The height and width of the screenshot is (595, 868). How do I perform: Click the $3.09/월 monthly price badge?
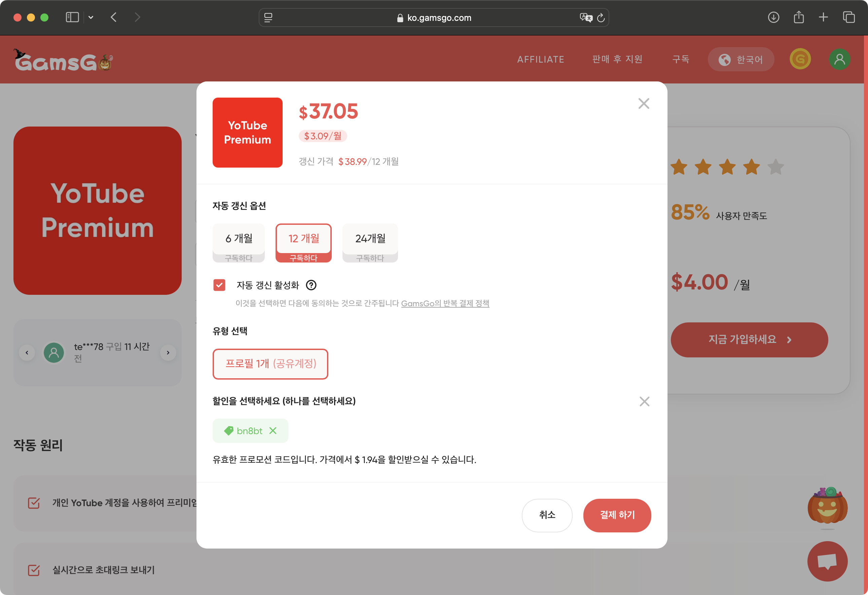(x=323, y=136)
